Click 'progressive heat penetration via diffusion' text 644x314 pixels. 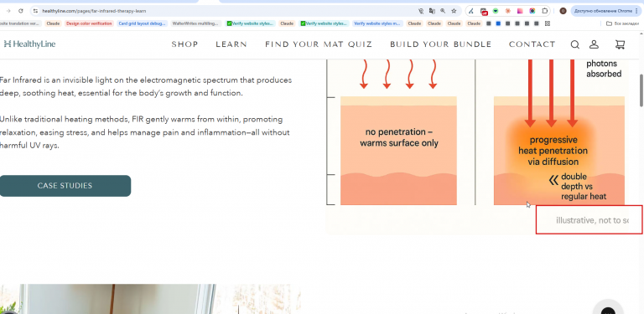553,151
